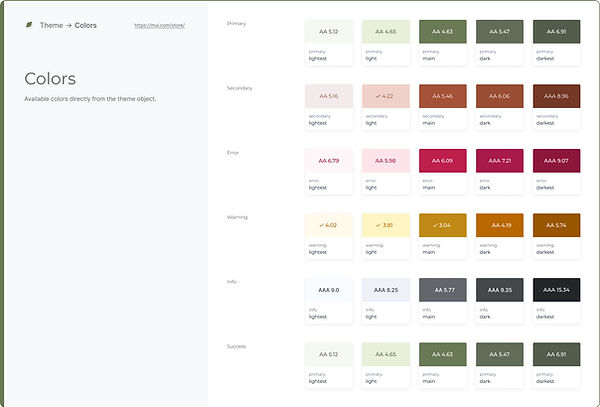Click the 'secondary lightest' caption text
Screen dimensions: 600x407
320,120
